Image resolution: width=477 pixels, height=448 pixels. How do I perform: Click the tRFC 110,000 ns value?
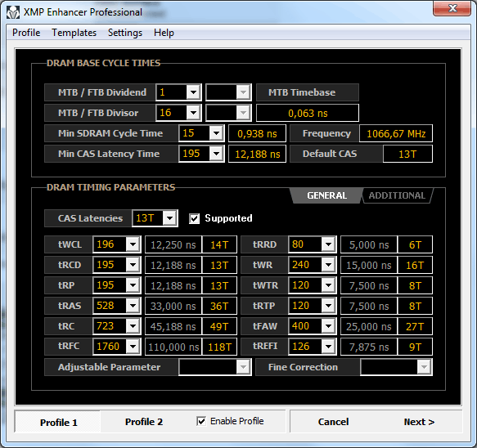pyautogui.click(x=173, y=347)
